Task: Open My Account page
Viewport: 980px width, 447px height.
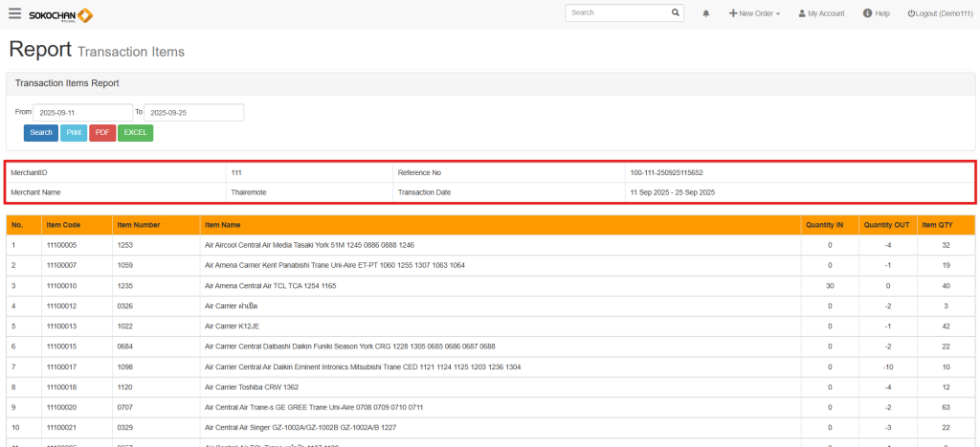Action: click(821, 13)
